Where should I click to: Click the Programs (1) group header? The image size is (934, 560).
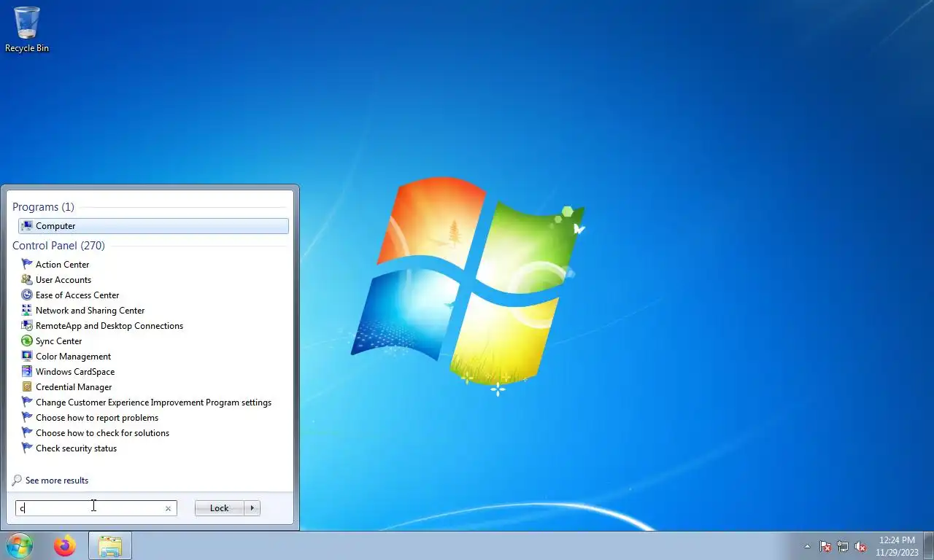click(x=43, y=207)
